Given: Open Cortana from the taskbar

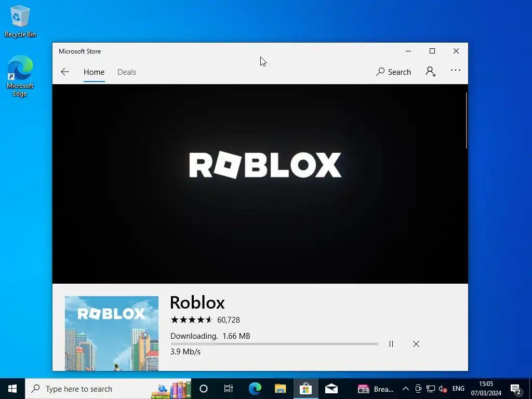Looking at the screenshot, I should [x=203, y=389].
